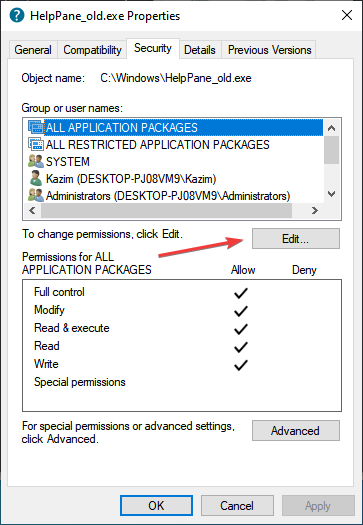Select ALL RESTRICTED APPLICATION PACKAGES entry

click(x=157, y=145)
